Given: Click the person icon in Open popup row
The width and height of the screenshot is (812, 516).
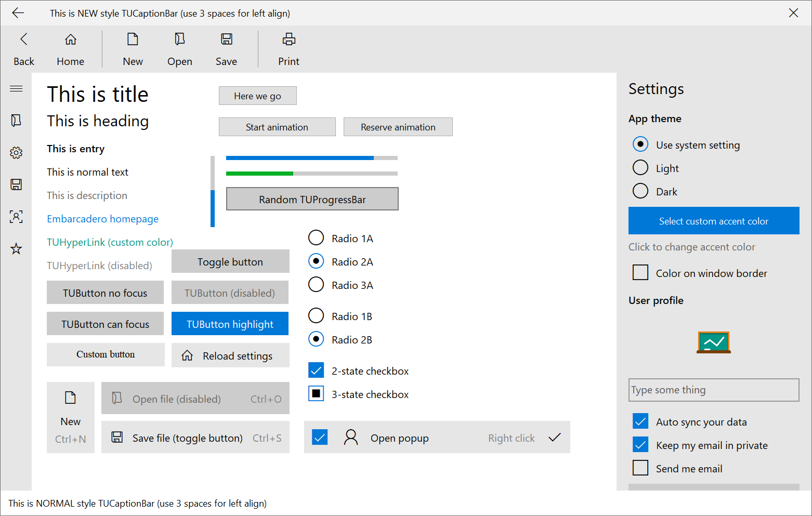Looking at the screenshot, I should (x=351, y=438).
